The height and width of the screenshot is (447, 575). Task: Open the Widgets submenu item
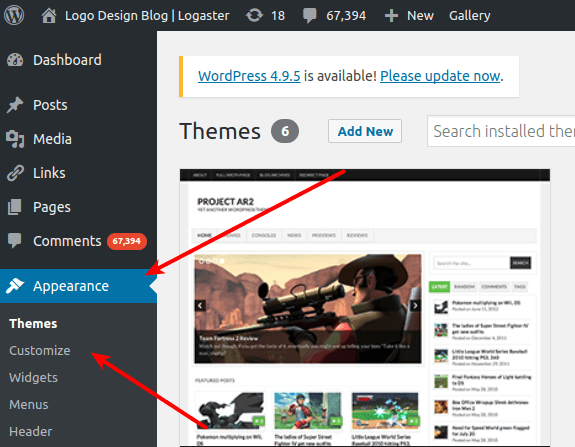(33, 377)
